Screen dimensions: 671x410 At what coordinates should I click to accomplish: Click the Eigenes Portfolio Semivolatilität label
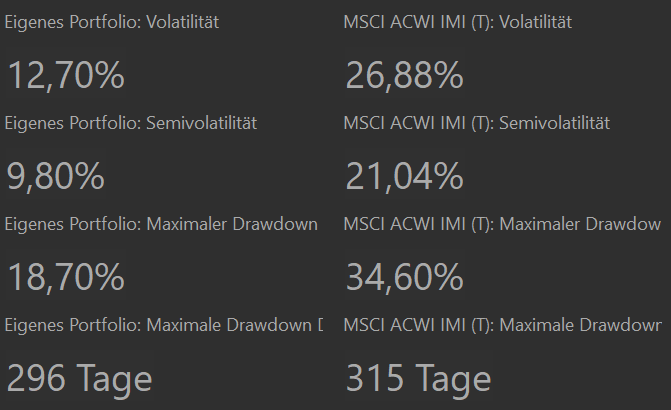click(x=131, y=123)
